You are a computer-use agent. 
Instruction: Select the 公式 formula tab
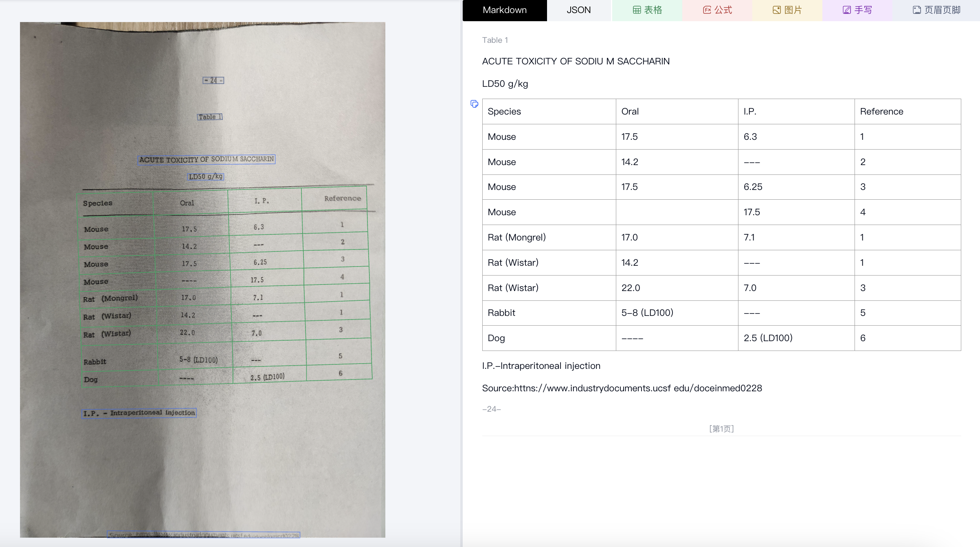[717, 10]
